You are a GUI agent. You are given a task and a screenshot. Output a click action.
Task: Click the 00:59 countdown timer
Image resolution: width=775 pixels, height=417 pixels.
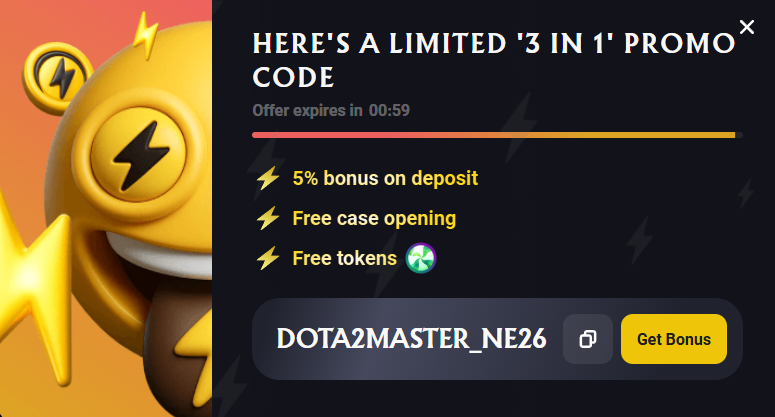[389, 110]
